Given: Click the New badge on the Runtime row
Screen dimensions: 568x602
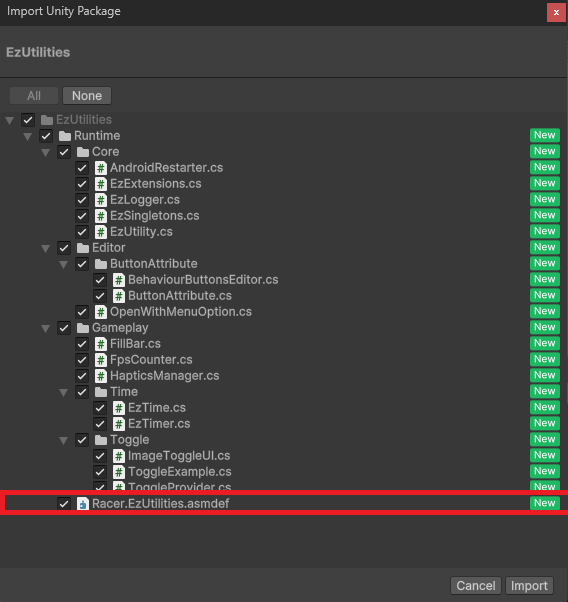Looking at the screenshot, I should (x=545, y=135).
